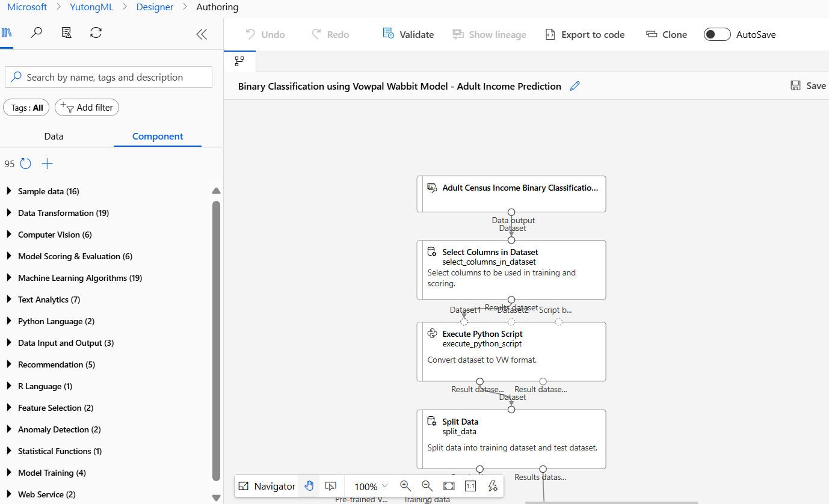Select the Adult Census Income dataset node
Viewport: 829px width, 504px height.
pos(511,194)
